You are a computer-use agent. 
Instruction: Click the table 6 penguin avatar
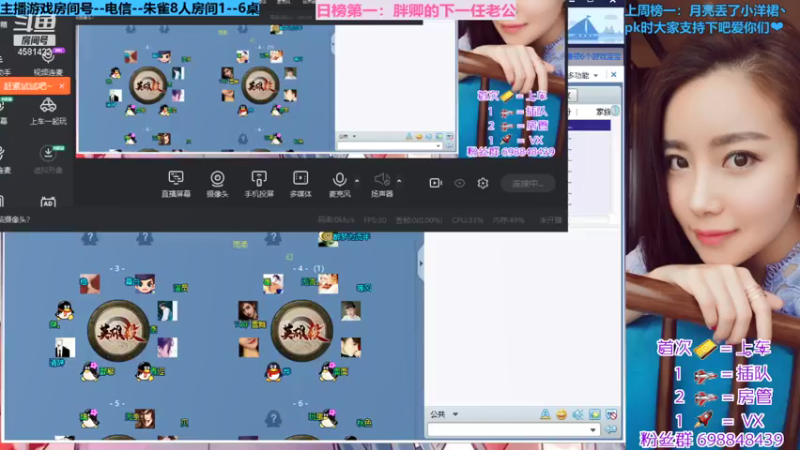(328, 419)
